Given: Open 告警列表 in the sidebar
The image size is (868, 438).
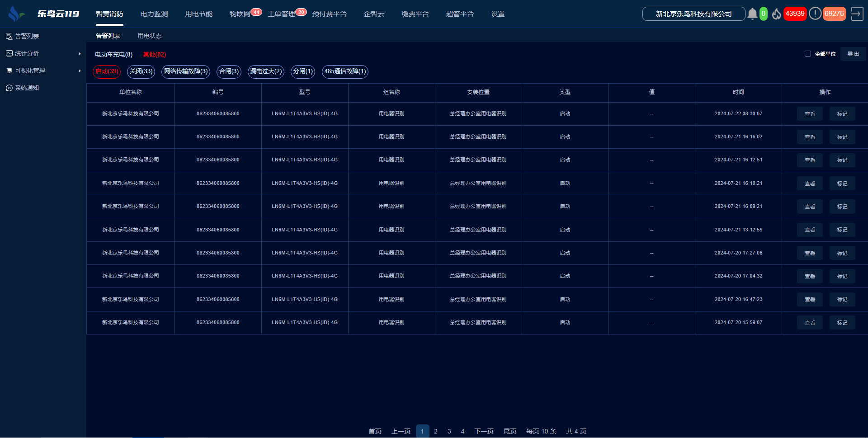Looking at the screenshot, I should [x=27, y=36].
